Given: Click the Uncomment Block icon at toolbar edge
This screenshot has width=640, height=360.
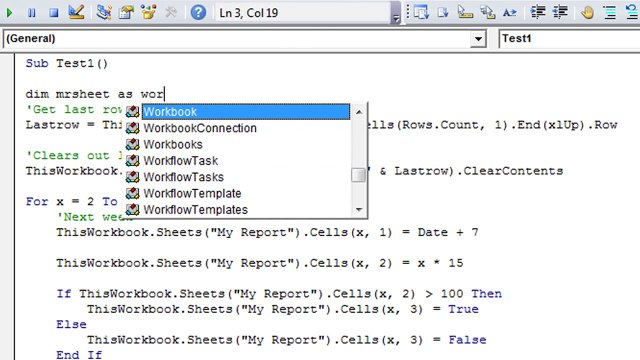Looking at the screenshot, I should pos(632,13).
